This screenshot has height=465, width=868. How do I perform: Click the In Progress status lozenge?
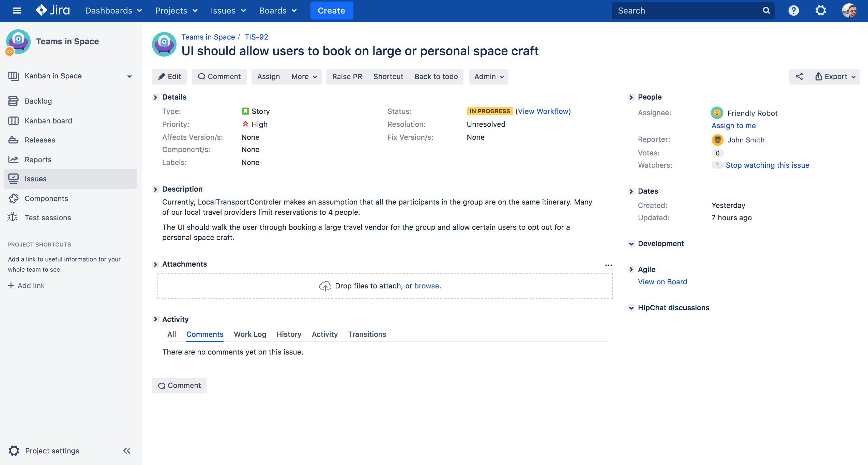(489, 111)
